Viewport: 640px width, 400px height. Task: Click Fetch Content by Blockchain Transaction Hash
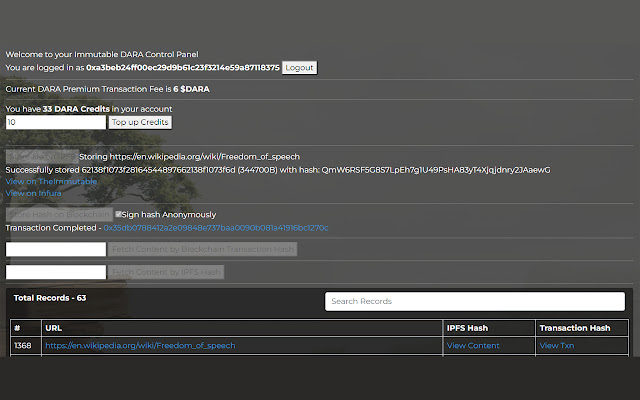coord(202,249)
